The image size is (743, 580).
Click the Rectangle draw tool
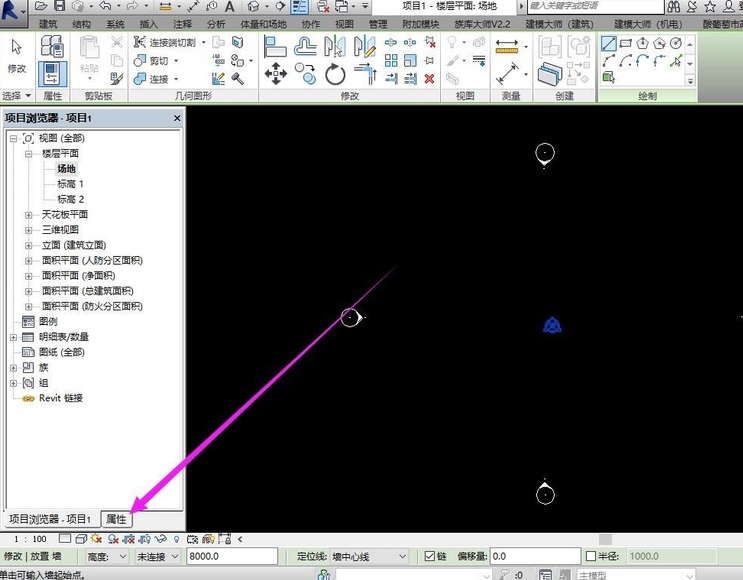[x=625, y=43]
